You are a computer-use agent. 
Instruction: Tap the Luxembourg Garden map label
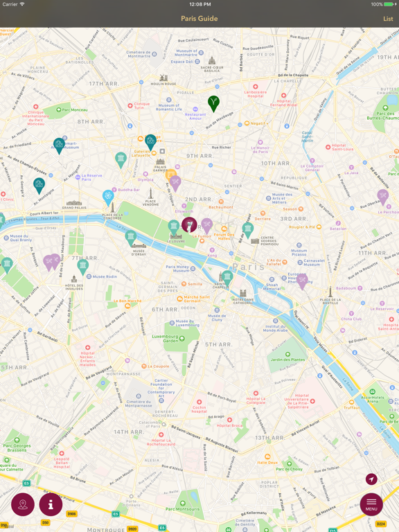(x=166, y=338)
